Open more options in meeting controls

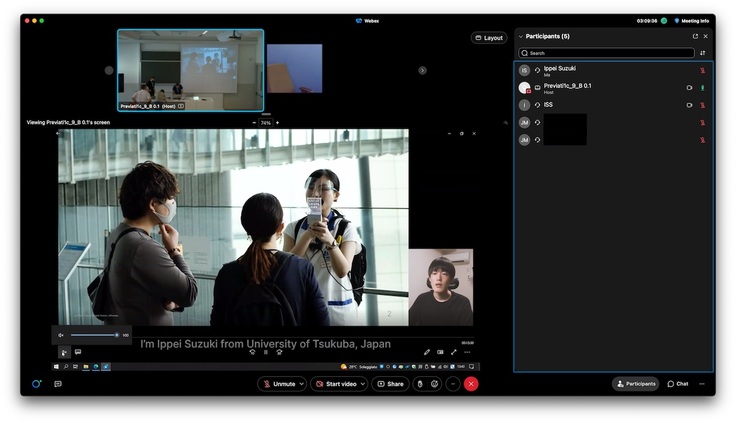tap(453, 384)
